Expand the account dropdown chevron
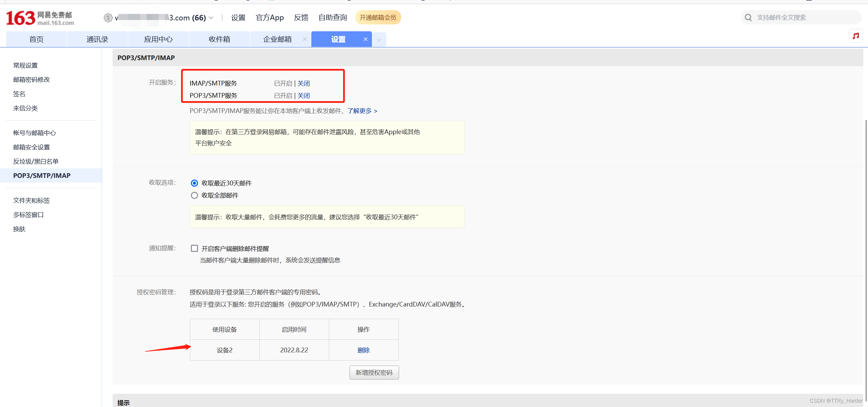868x407 pixels. click(x=211, y=18)
